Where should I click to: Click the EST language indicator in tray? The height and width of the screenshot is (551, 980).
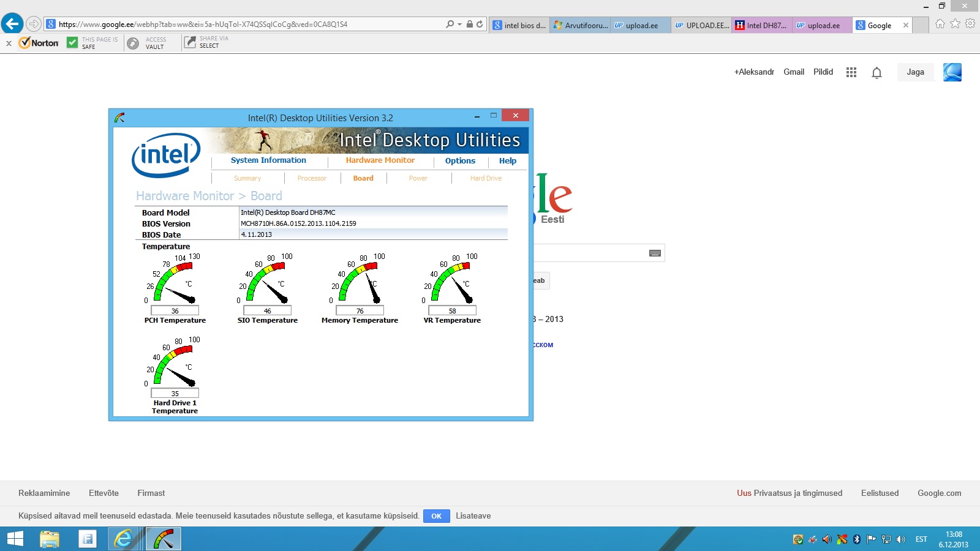(x=921, y=539)
